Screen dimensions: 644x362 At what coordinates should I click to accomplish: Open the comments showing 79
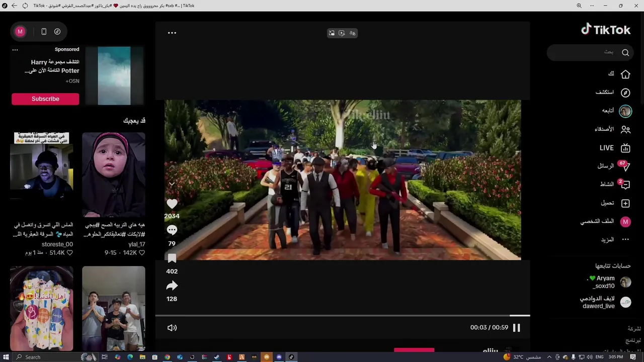pos(172,230)
